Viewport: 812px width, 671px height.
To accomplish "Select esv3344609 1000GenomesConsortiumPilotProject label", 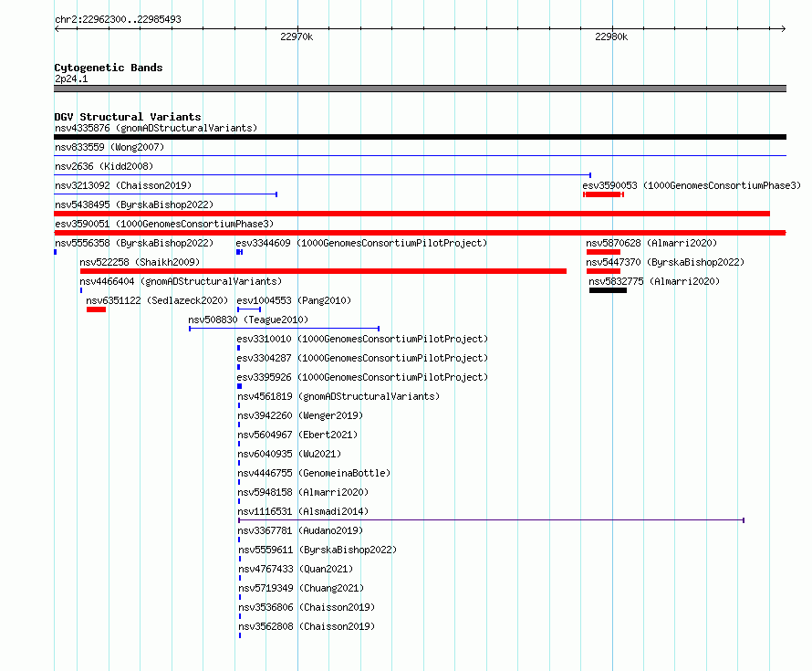I will [x=361, y=243].
